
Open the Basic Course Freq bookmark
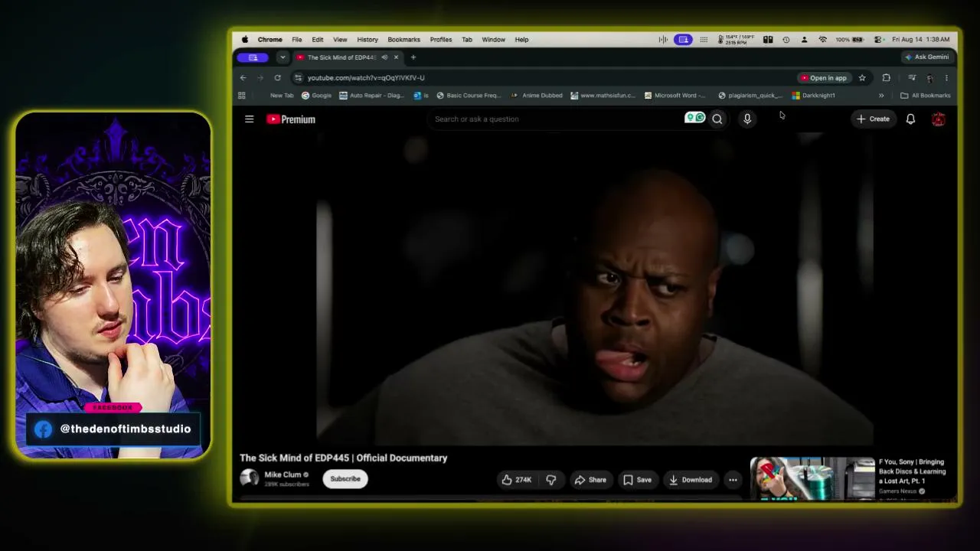point(468,96)
